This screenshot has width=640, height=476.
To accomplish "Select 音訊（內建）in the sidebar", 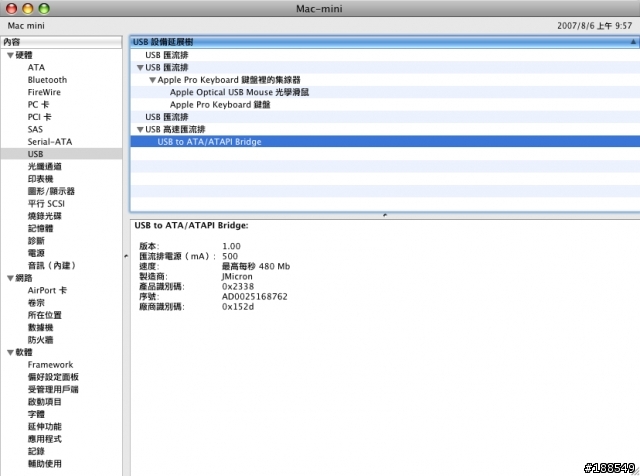I will 52,265.
